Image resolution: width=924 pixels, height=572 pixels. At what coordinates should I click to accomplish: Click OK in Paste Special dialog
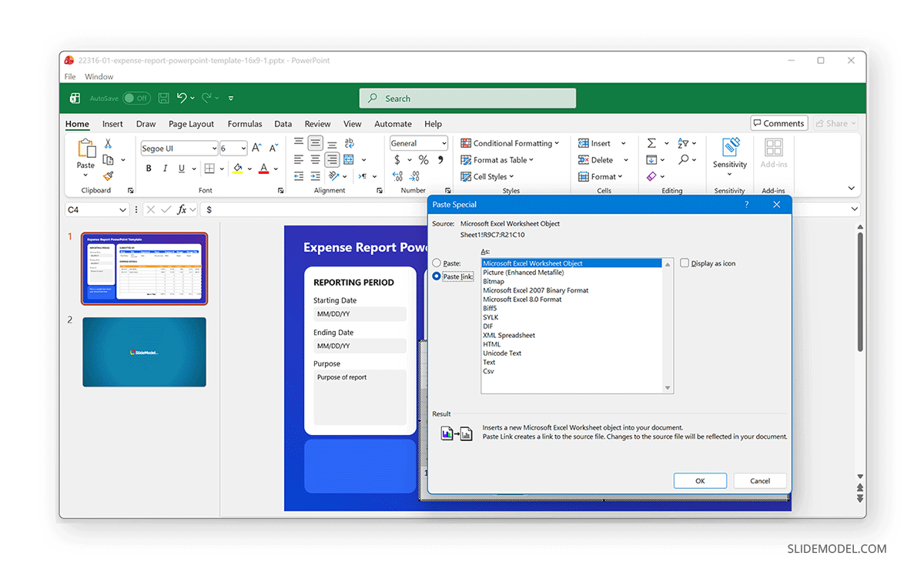pos(700,480)
